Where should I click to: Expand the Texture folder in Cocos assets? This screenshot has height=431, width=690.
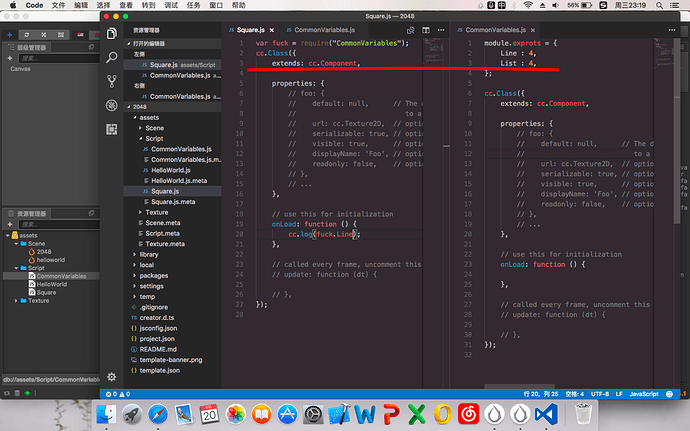tap(18, 300)
